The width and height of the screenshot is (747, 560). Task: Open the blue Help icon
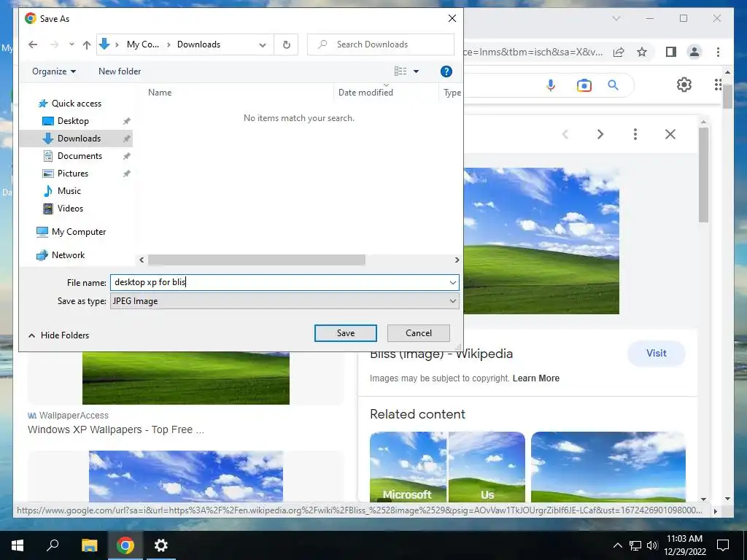(x=446, y=71)
